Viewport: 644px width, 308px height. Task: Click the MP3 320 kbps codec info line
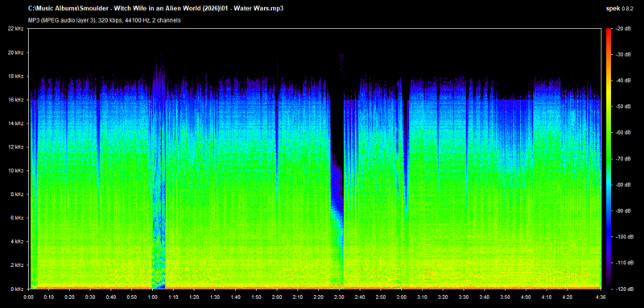point(105,20)
